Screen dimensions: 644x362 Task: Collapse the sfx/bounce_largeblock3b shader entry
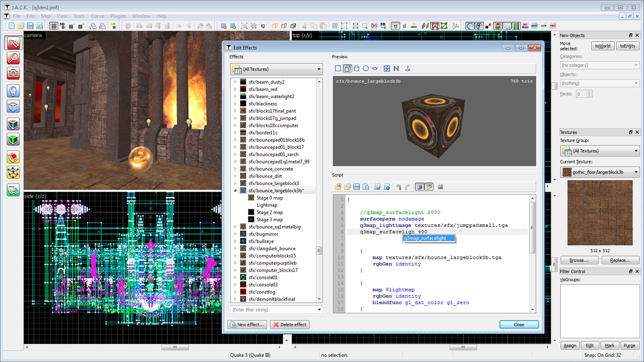(235, 190)
